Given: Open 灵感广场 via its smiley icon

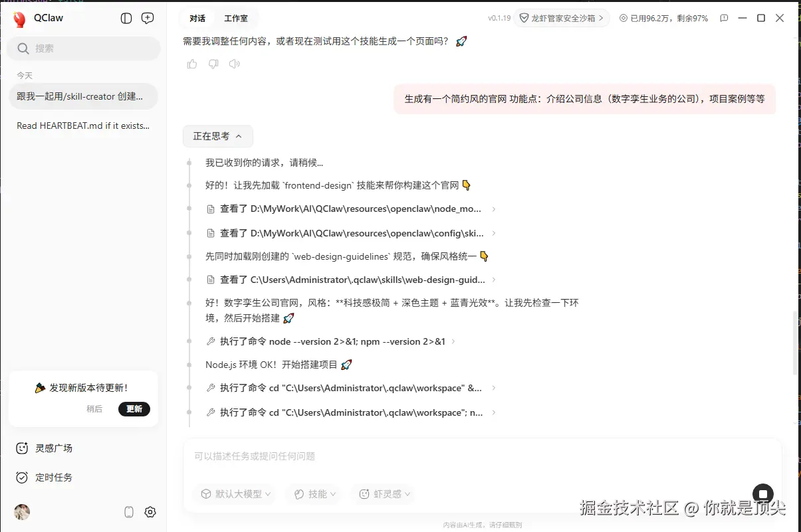Looking at the screenshot, I should [x=21, y=448].
